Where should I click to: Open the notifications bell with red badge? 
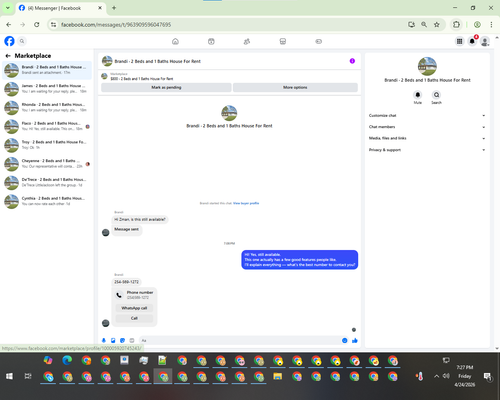click(472, 41)
